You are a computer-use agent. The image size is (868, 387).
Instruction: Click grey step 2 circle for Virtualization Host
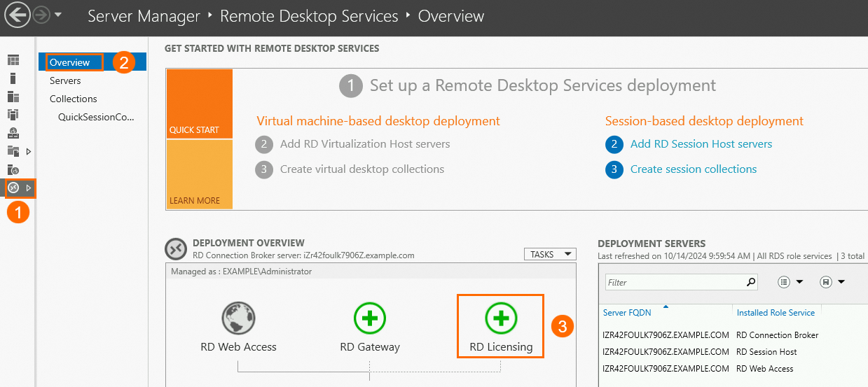tap(264, 144)
